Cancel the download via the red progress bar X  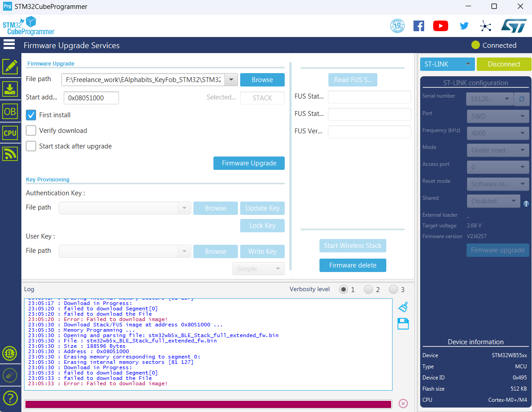pos(403,403)
